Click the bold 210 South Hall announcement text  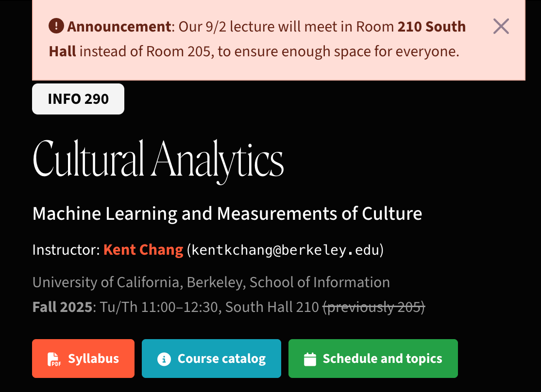(x=431, y=27)
